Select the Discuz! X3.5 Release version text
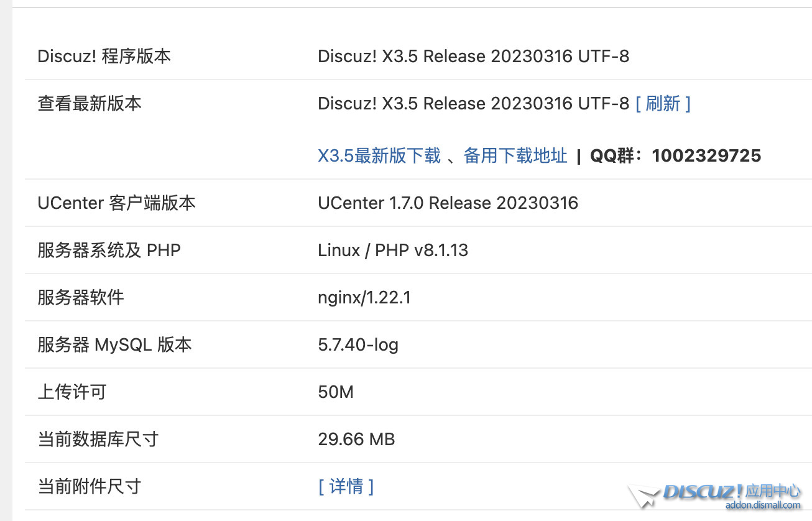This screenshot has width=812, height=521. 474,56
